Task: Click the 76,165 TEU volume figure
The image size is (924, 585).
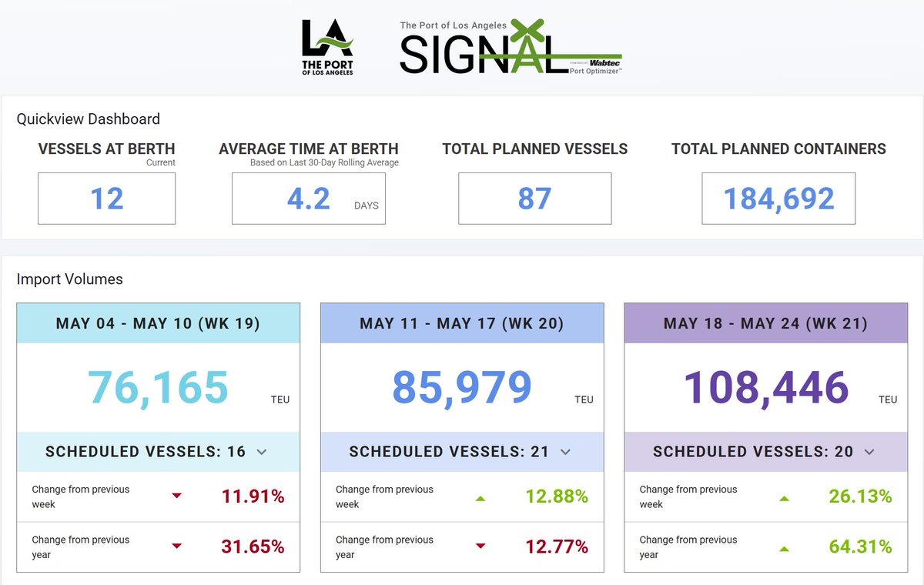Action: (158, 387)
